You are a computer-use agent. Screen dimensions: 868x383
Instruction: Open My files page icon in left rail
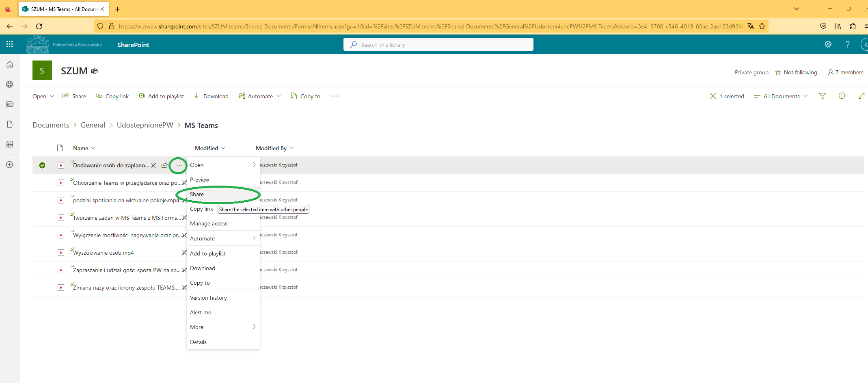point(10,124)
